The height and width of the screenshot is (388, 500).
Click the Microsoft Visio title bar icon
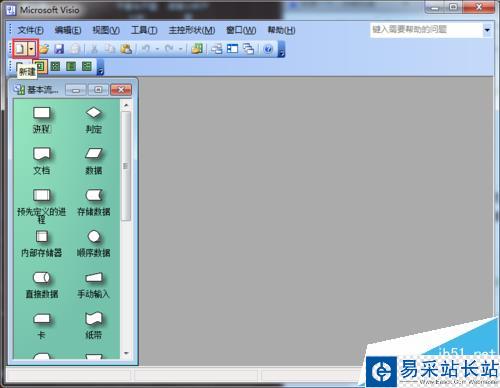pyautogui.click(x=11, y=10)
